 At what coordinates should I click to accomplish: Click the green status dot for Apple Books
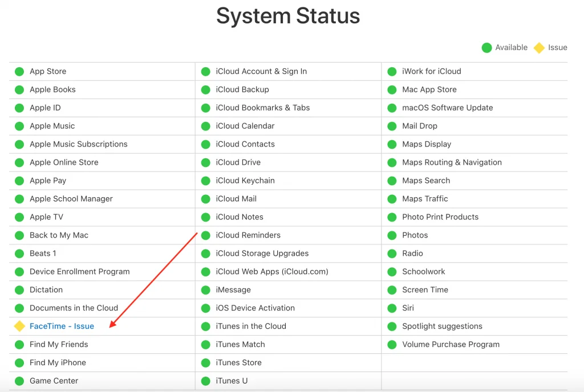pyautogui.click(x=19, y=89)
